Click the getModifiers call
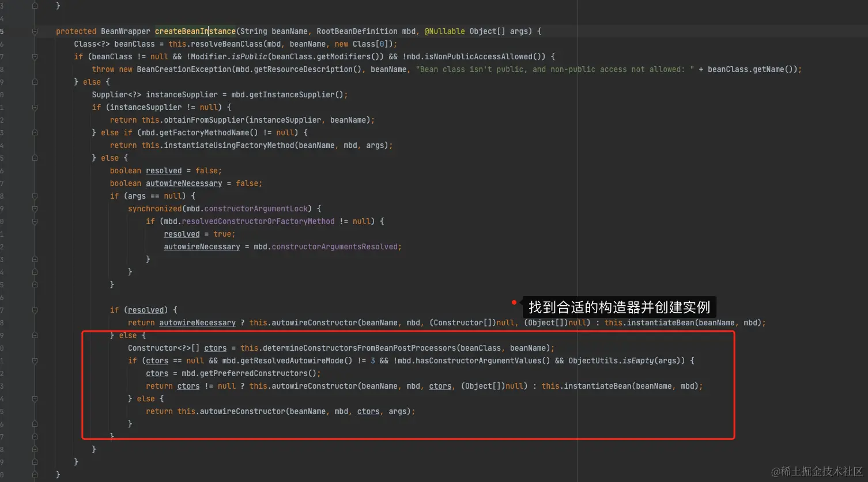 point(344,56)
